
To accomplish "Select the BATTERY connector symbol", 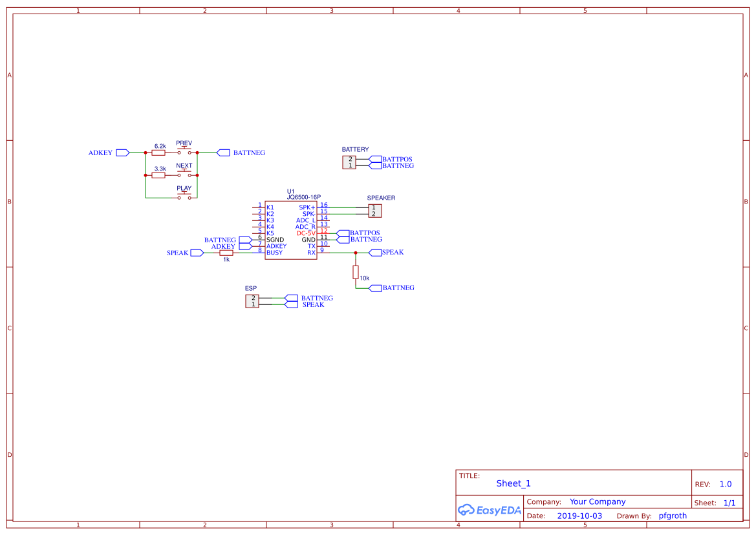I will [349, 162].
